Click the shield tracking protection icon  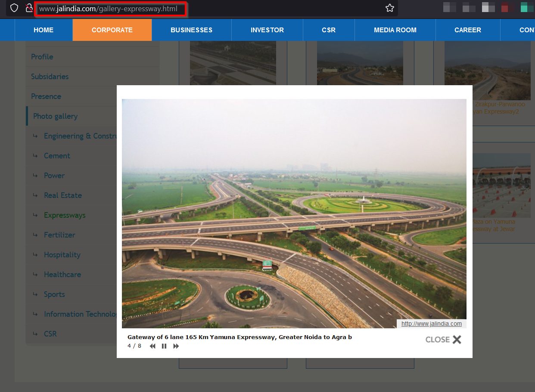coord(14,8)
